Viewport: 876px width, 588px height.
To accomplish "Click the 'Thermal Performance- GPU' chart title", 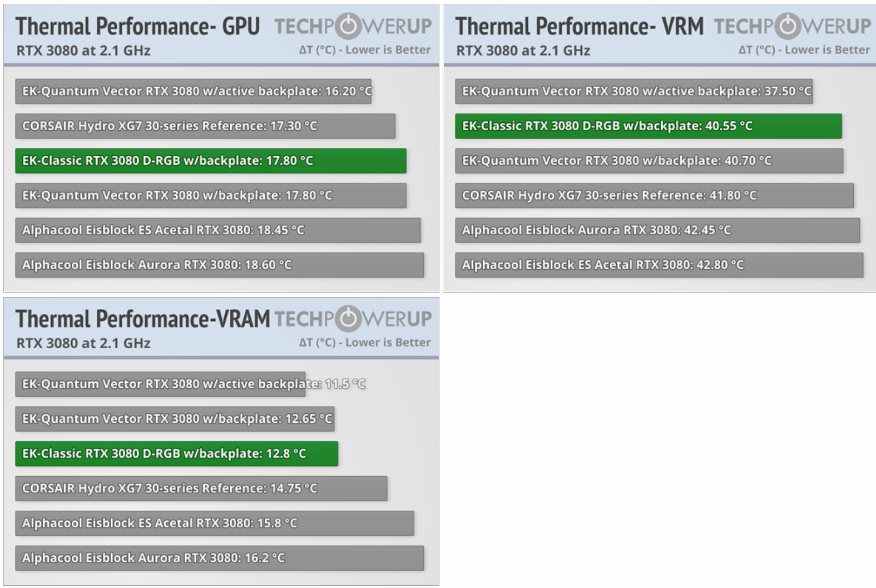I will click(137, 26).
